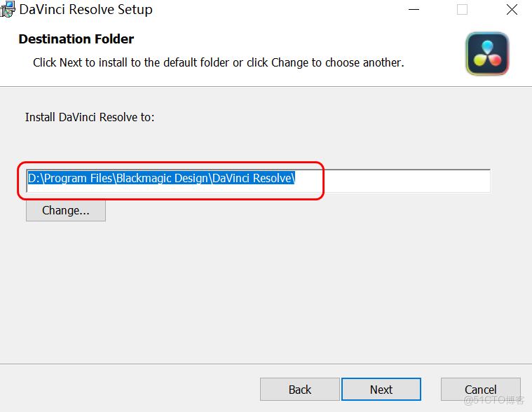Image resolution: width=532 pixels, height=412 pixels.
Task: Click the DaVinci Resolve logo icon
Action: (487, 54)
